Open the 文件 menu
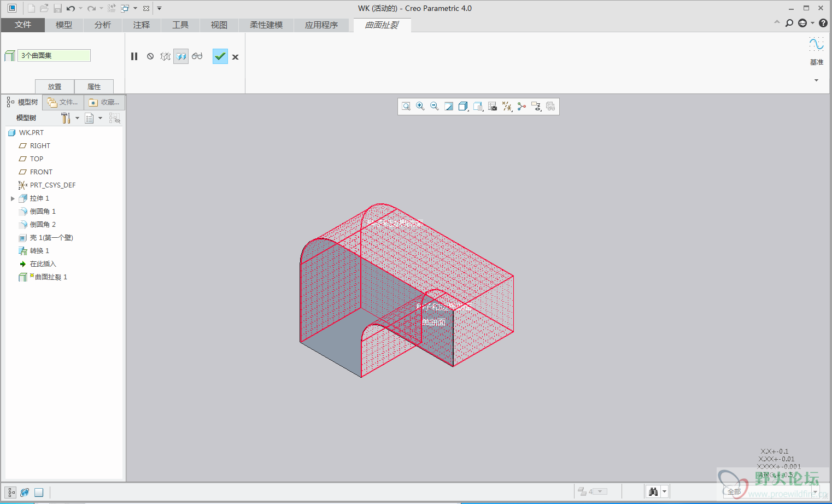Image resolution: width=832 pixels, height=504 pixels. 23,25
